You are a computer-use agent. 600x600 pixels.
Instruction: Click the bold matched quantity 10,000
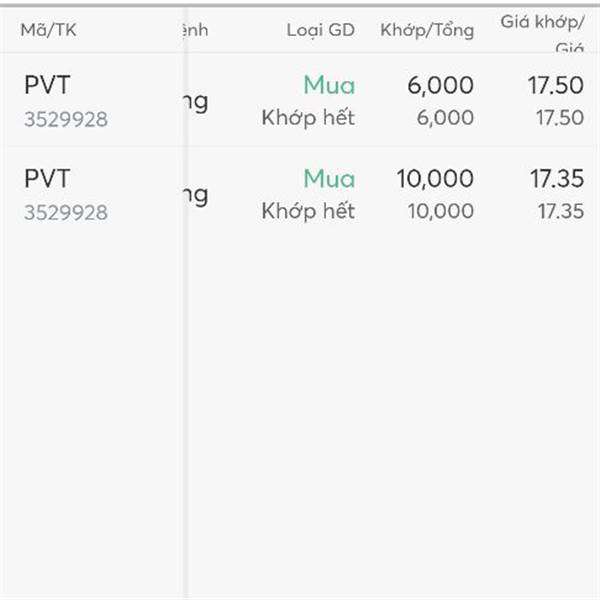[435, 179]
